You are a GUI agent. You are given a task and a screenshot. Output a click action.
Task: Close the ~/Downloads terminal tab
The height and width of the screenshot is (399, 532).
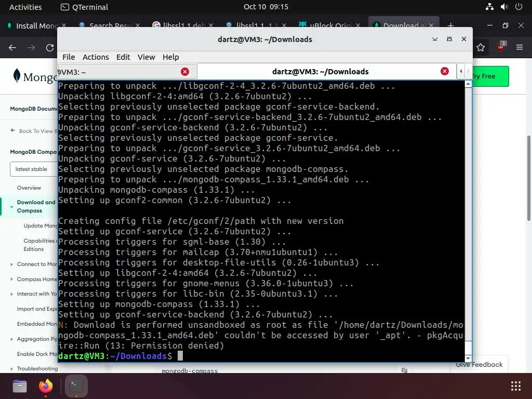pos(445,71)
